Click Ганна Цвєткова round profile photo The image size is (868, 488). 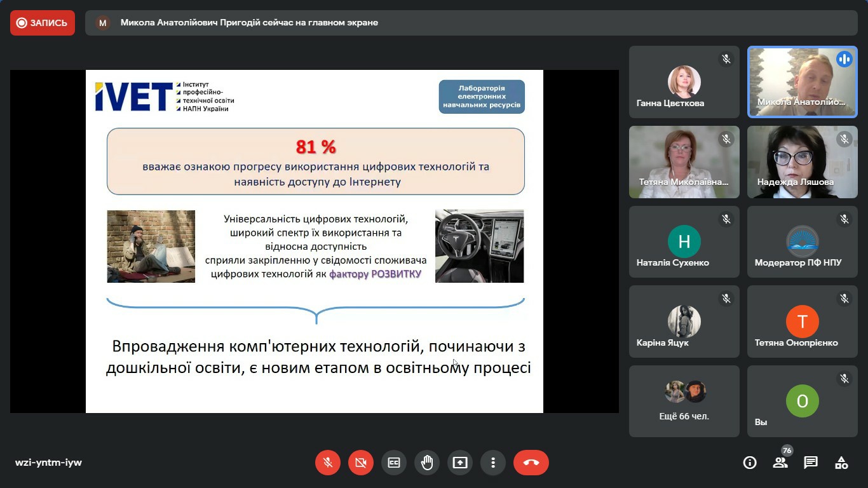[x=684, y=82]
